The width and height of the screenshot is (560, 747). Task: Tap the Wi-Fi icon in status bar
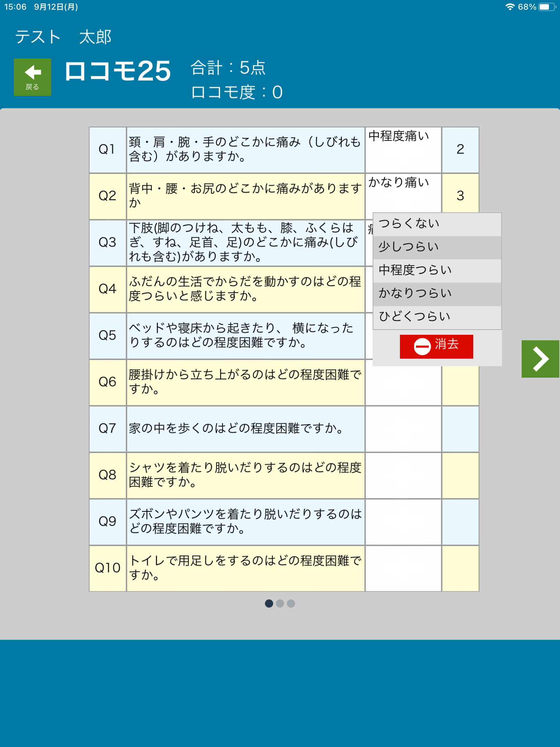511,6
